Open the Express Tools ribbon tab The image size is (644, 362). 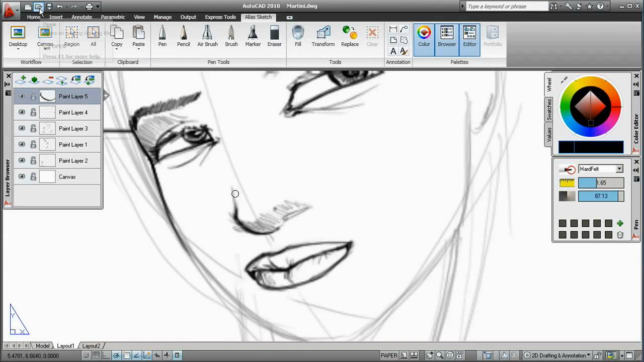[220, 17]
